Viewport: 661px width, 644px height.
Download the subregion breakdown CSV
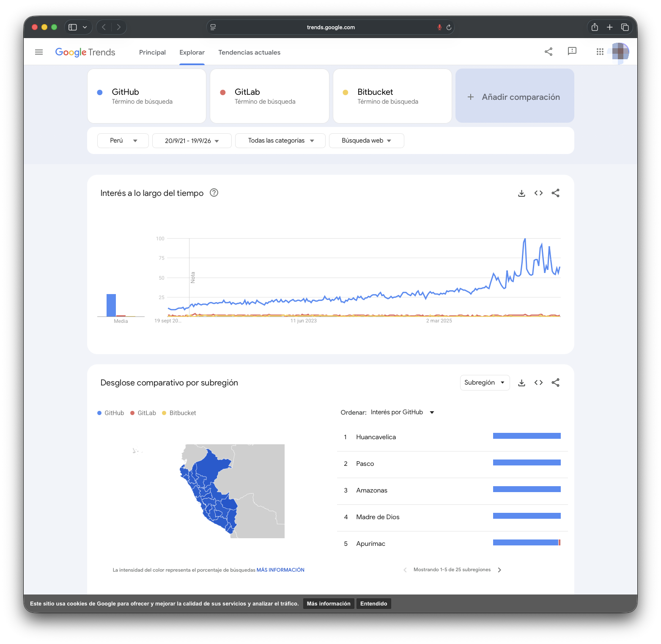(x=521, y=383)
